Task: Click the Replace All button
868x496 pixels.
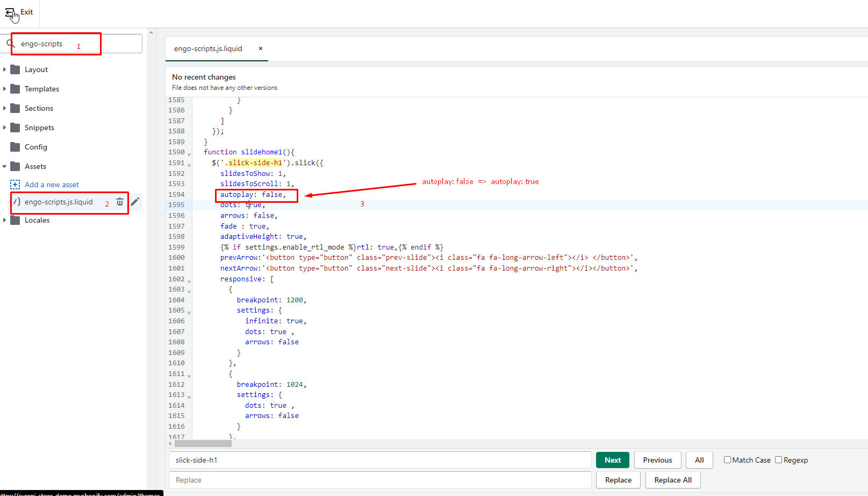Action: coord(673,480)
